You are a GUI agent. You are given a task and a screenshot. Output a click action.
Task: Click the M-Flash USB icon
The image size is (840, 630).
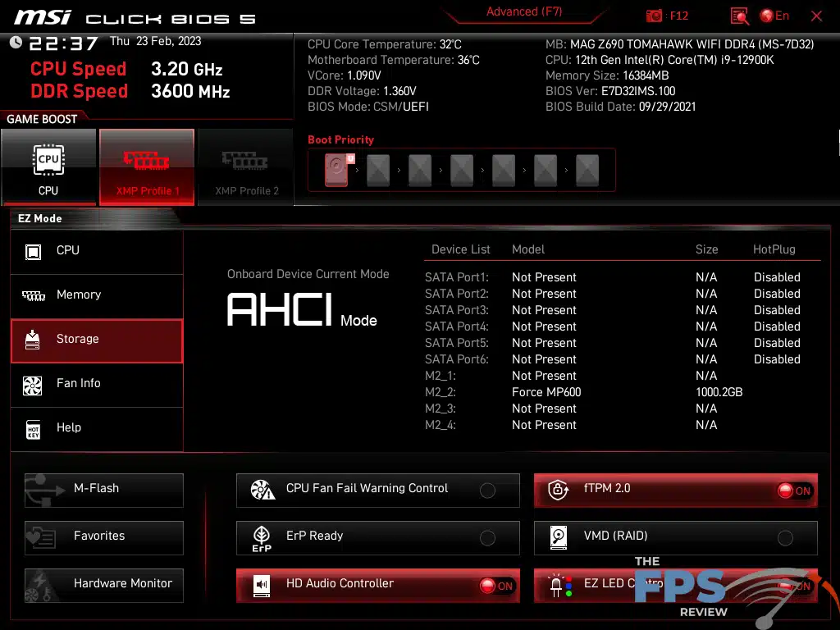[x=45, y=490]
